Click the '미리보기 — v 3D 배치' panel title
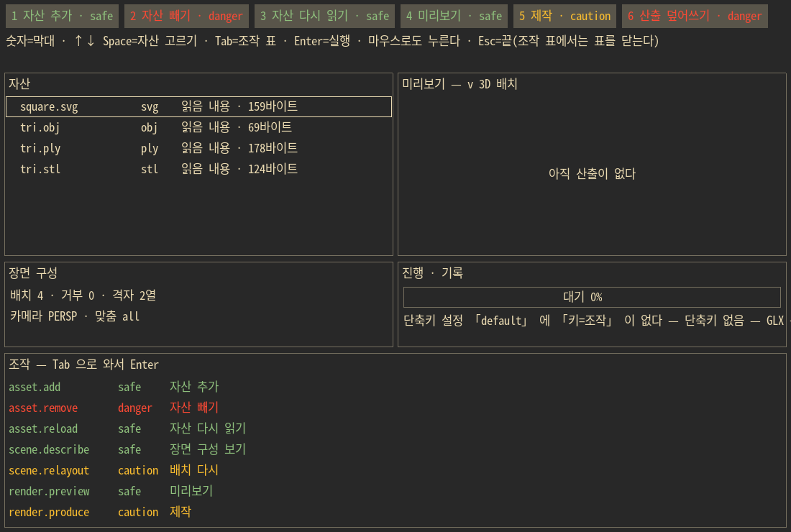 click(459, 84)
